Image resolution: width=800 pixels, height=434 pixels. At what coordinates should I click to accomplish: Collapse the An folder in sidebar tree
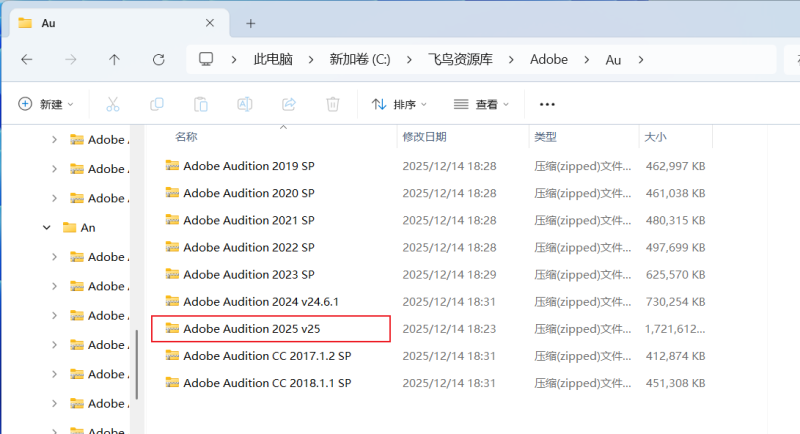pos(46,227)
